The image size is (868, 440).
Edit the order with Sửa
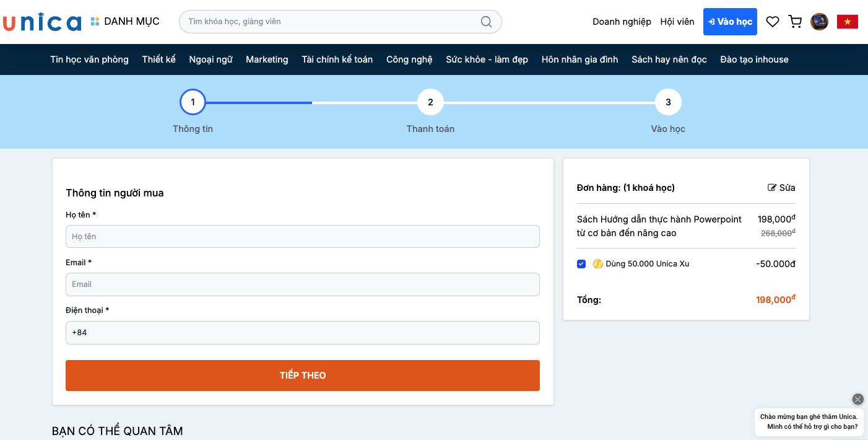click(x=781, y=188)
